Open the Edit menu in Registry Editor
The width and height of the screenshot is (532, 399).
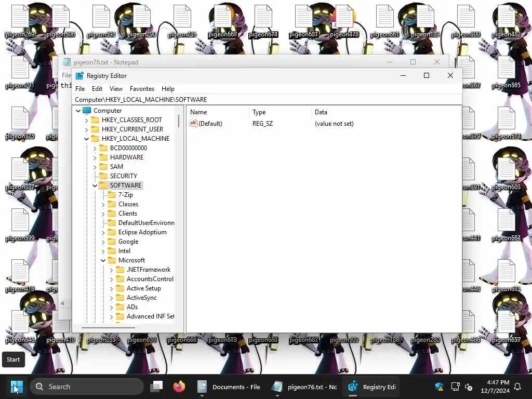click(x=97, y=88)
